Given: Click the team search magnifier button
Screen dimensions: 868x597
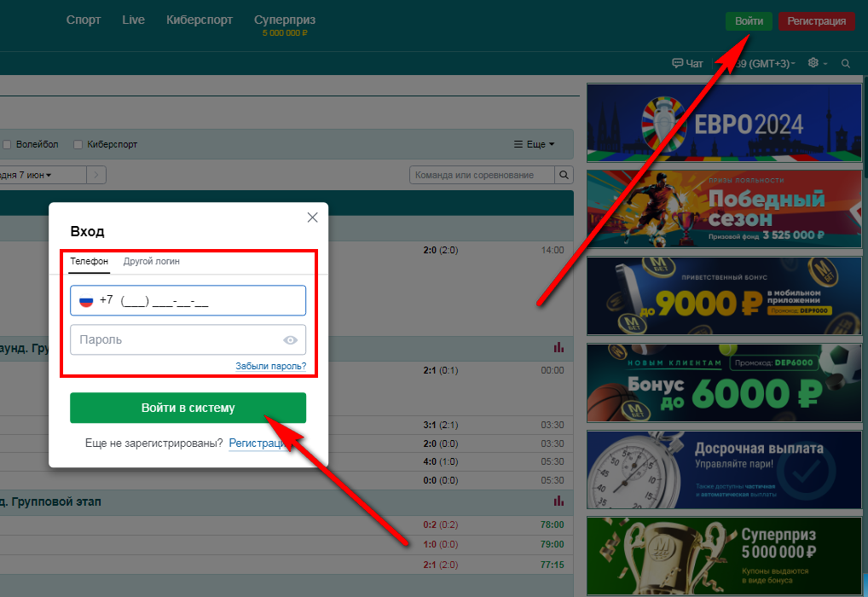Looking at the screenshot, I should [564, 175].
